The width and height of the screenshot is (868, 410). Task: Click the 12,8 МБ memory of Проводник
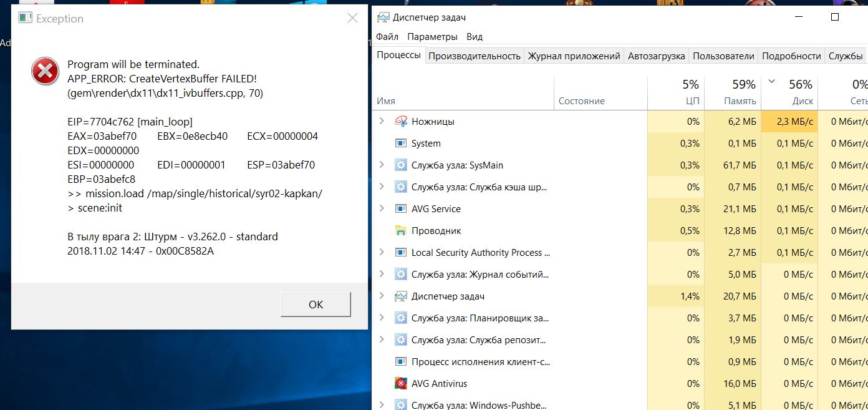pos(740,231)
